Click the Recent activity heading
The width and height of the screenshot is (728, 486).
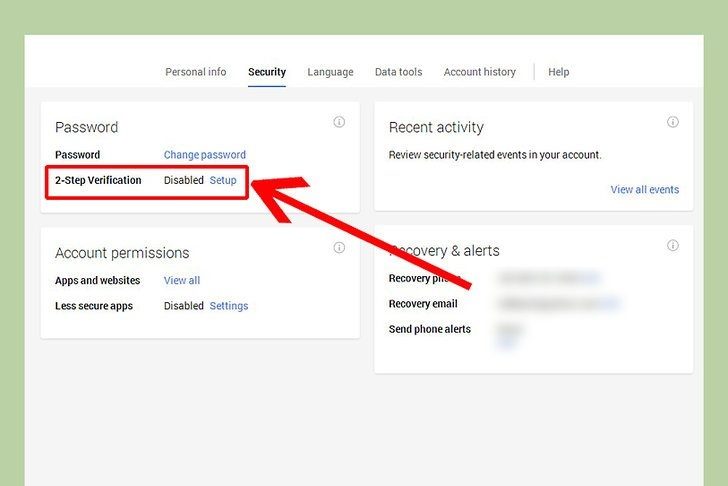[436, 128]
